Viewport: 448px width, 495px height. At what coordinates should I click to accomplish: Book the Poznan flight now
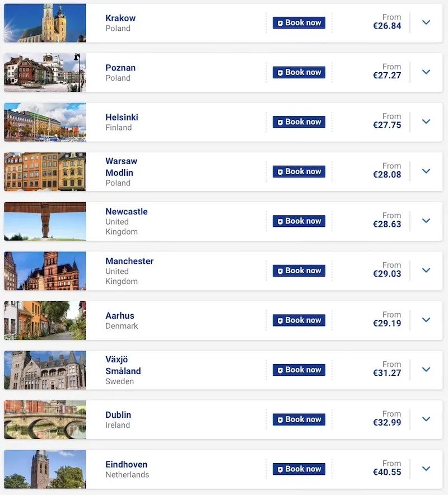click(299, 73)
